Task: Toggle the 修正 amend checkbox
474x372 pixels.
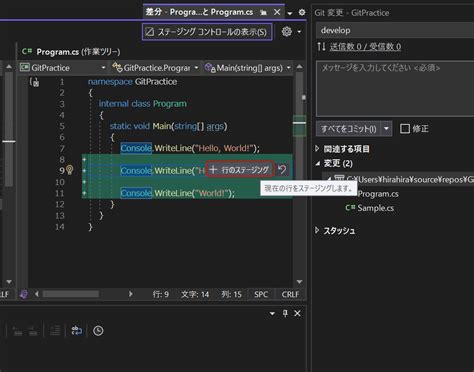Action: tap(405, 129)
